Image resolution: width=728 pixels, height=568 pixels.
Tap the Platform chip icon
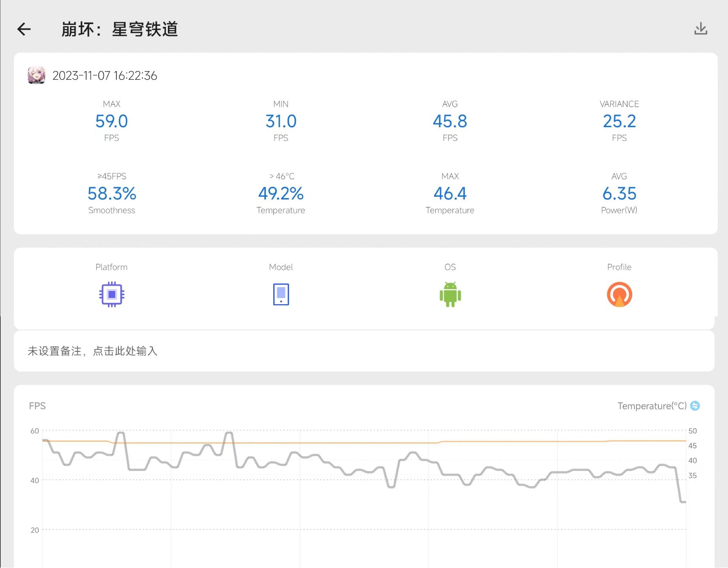click(x=112, y=294)
